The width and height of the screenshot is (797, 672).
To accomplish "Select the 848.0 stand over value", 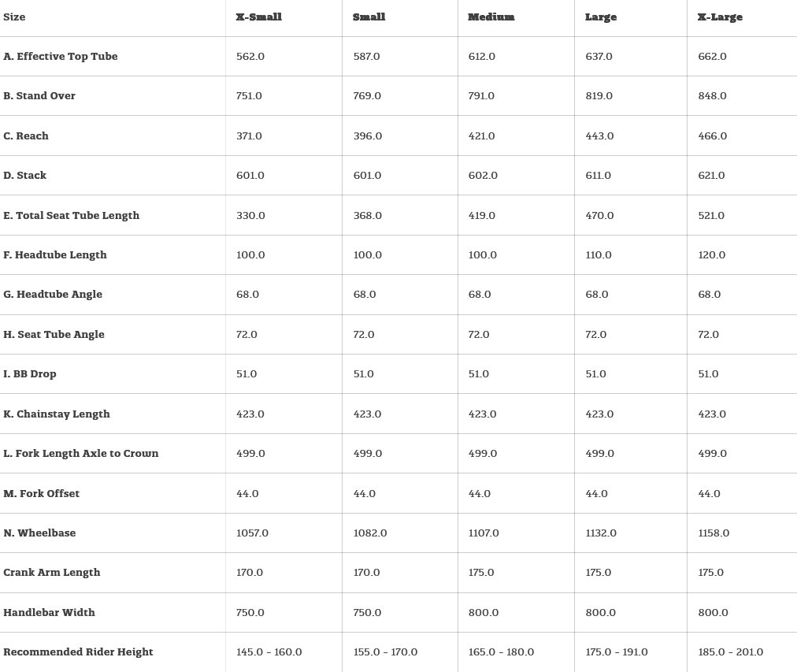I will click(x=713, y=96).
